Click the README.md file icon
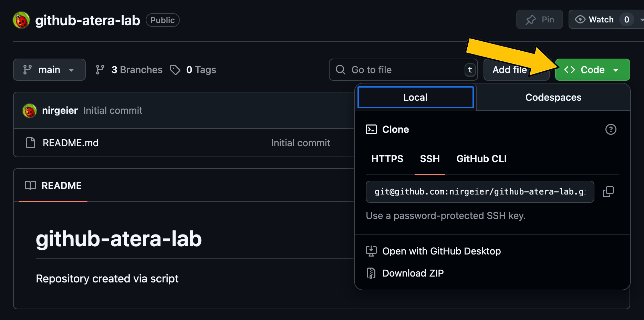This screenshot has height=320, width=644. pyautogui.click(x=31, y=143)
